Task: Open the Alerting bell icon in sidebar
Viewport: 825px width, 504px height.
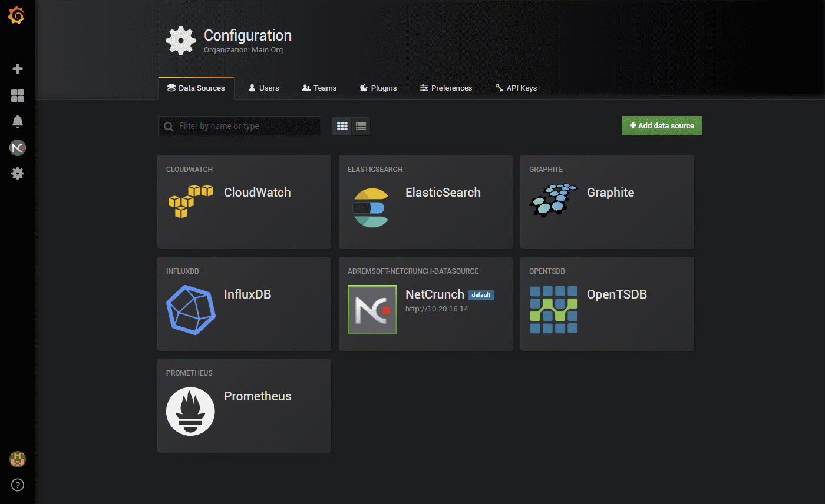Action: point(18,122)
